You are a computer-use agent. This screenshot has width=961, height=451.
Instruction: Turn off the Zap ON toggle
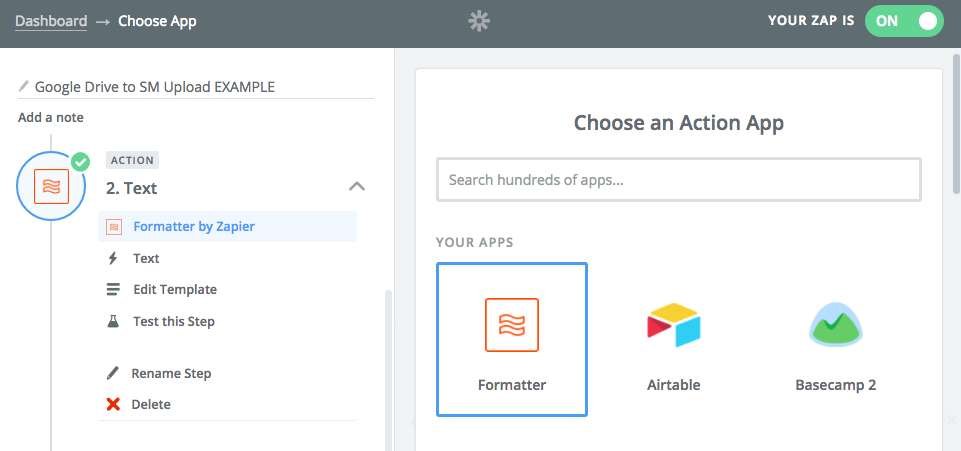904,21
